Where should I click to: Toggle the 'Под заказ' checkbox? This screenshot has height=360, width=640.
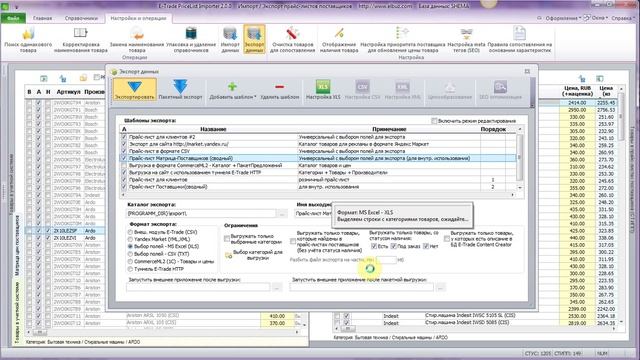(393, 246)
